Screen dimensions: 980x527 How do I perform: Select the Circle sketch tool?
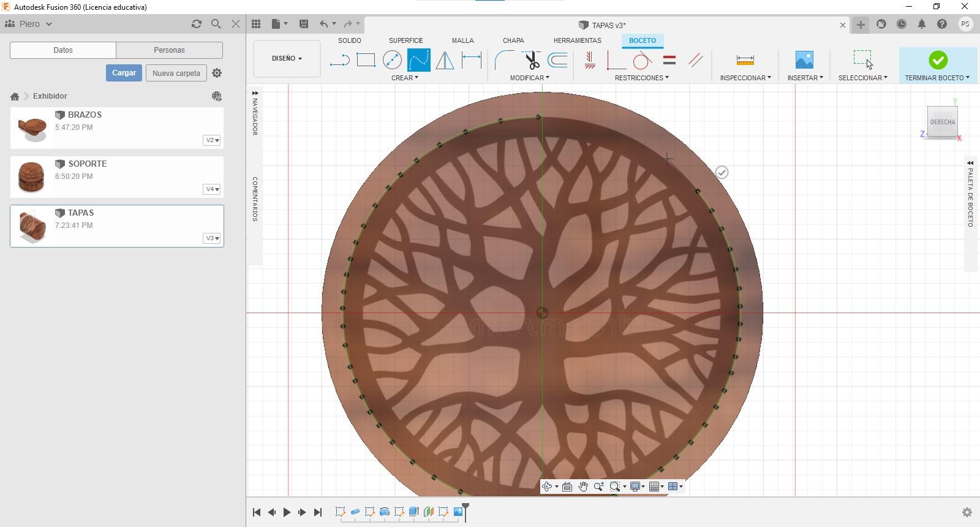[392, 60]
